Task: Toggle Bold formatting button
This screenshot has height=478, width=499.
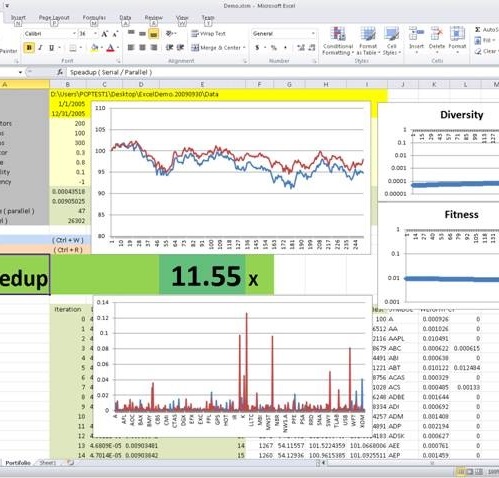Action: coord(29,48)
